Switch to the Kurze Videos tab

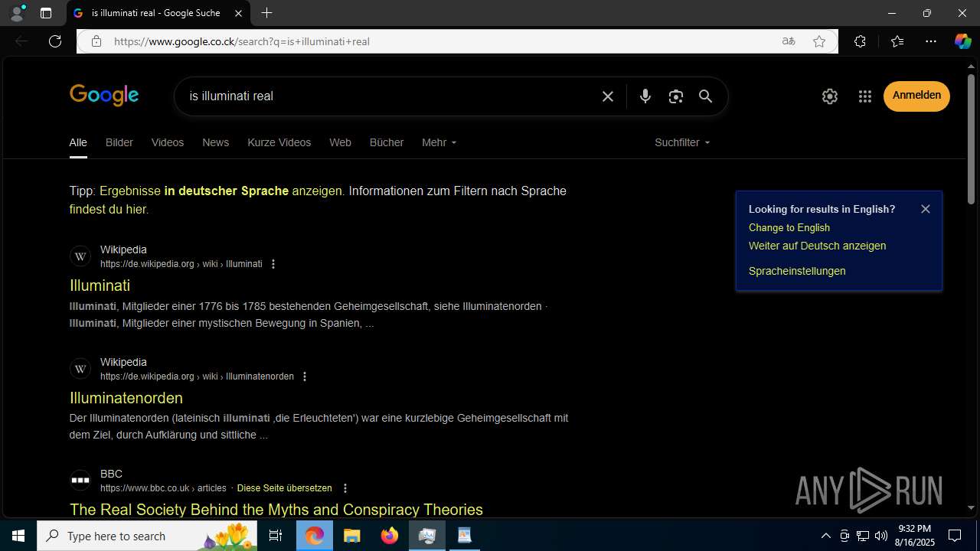tap(279, 142)
